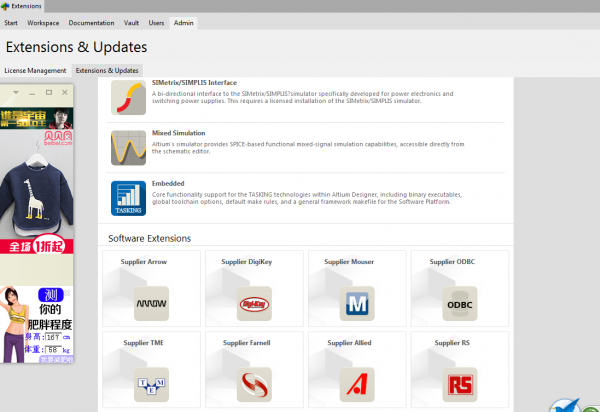This screenshot has height=412, width=600.
Task: Click the height input field in ad
Action: (x=54, y=337)
